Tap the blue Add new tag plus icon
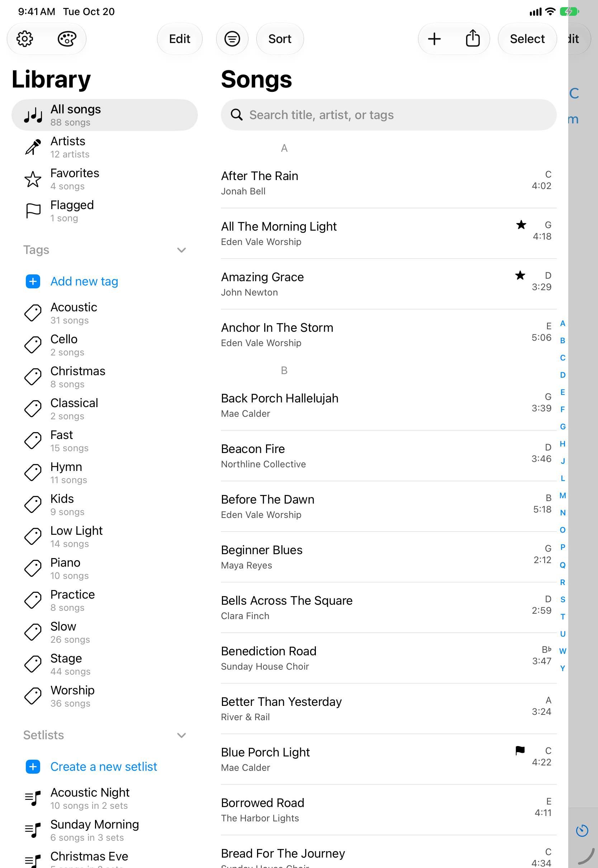Image resolution: width=598 pixels, height=868 pixels. point(33,281)
